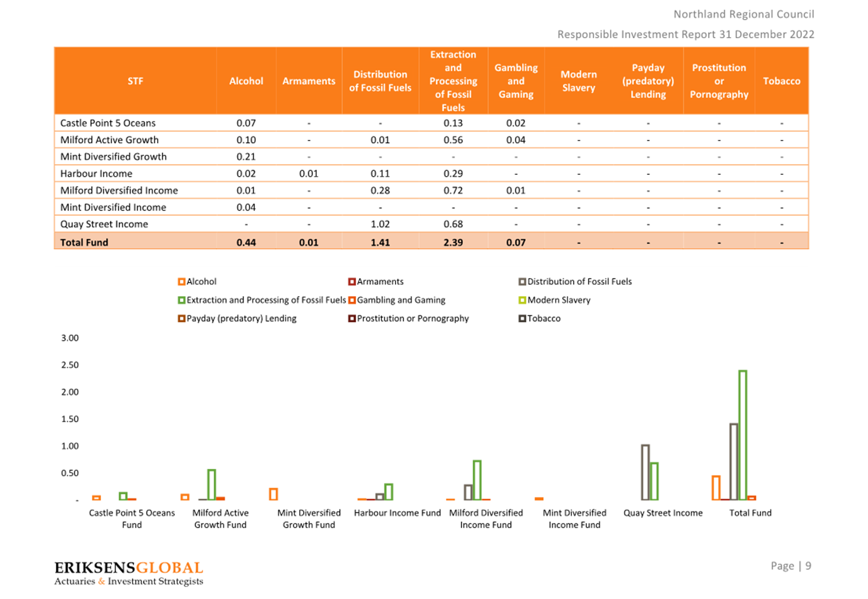The height and width of the screenshot is (599, 868).
Task: Select the "0.72" value in Milford Diversified Income row
Action: pos(453,191)
